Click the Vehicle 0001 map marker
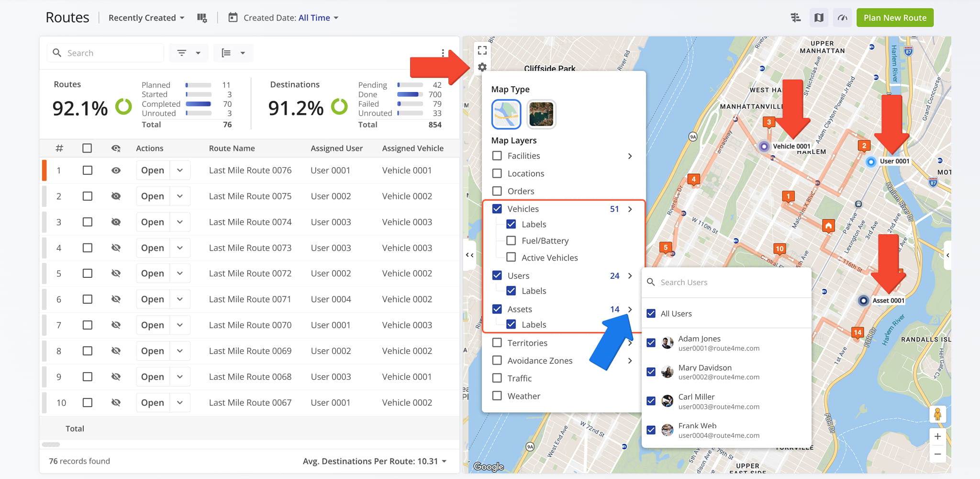Screen dimensions: 980x479 tap(764, 147)
